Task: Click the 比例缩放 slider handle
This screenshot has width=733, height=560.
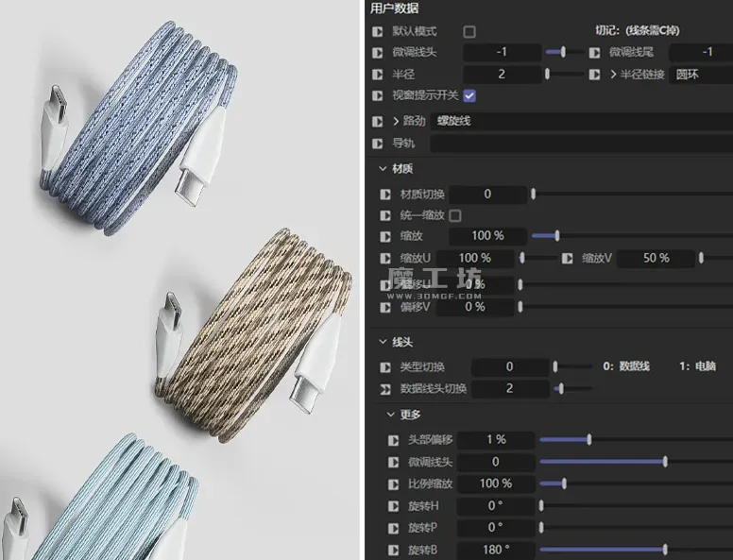Action: coord(565,484)
